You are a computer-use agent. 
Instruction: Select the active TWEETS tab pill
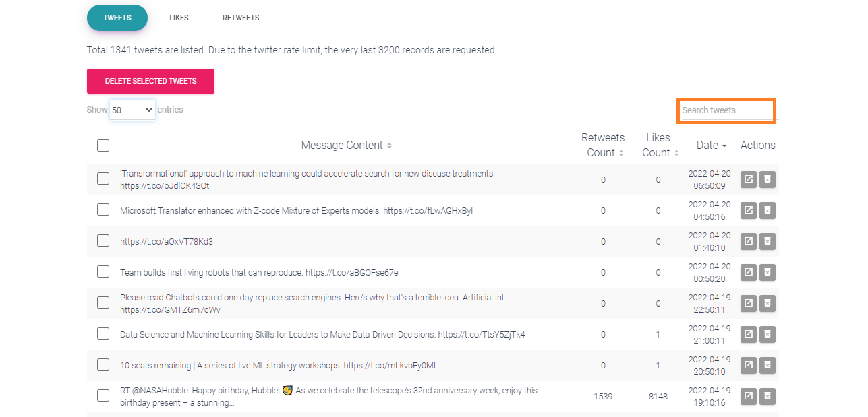(x=117, y=18)
